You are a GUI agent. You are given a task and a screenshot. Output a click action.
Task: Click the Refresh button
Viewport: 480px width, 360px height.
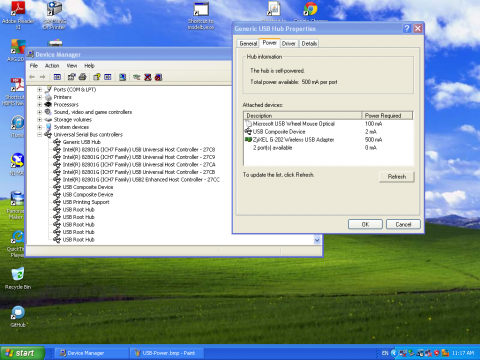coord(397,177)
